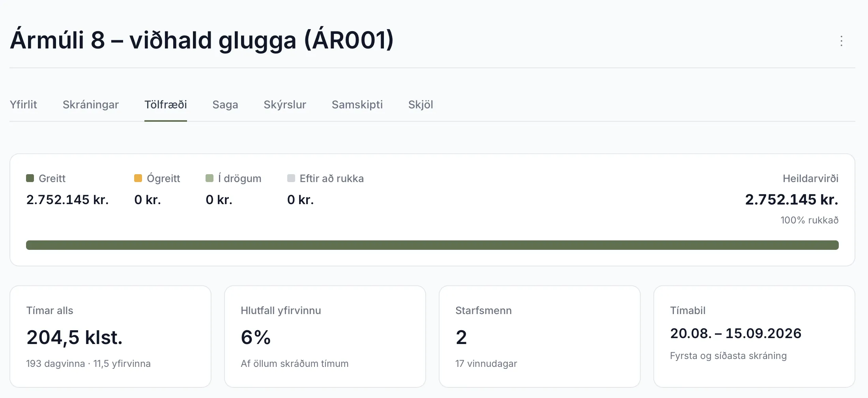Click the Starfsmenn card label
868x398 pixels.
483,311
